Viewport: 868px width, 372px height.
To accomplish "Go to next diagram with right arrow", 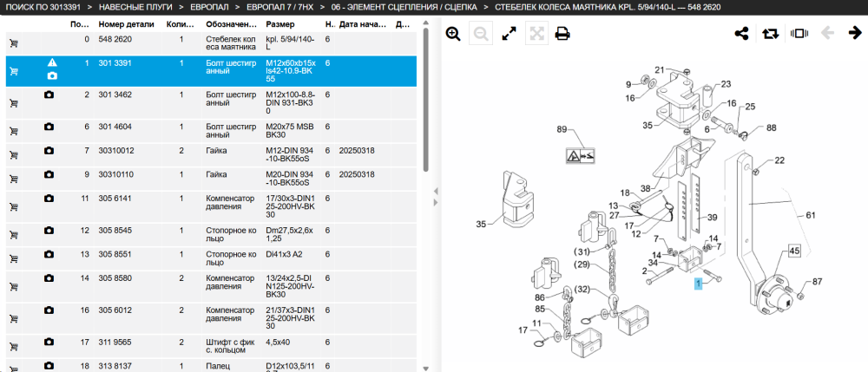I will point(855,33).
